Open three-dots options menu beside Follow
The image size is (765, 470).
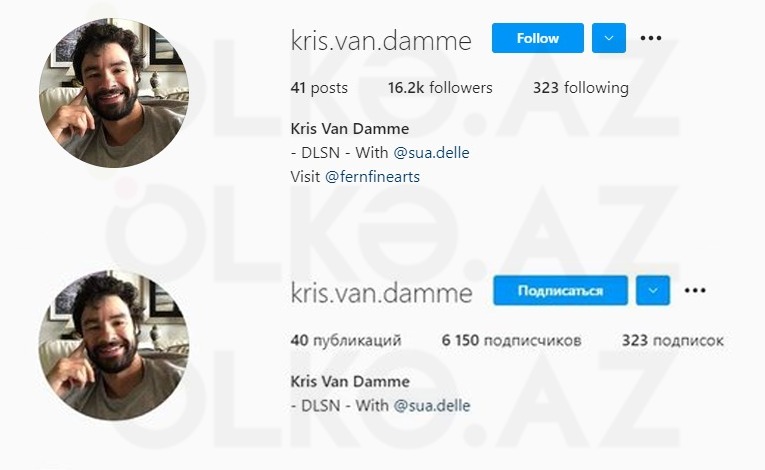click(651, 38)
